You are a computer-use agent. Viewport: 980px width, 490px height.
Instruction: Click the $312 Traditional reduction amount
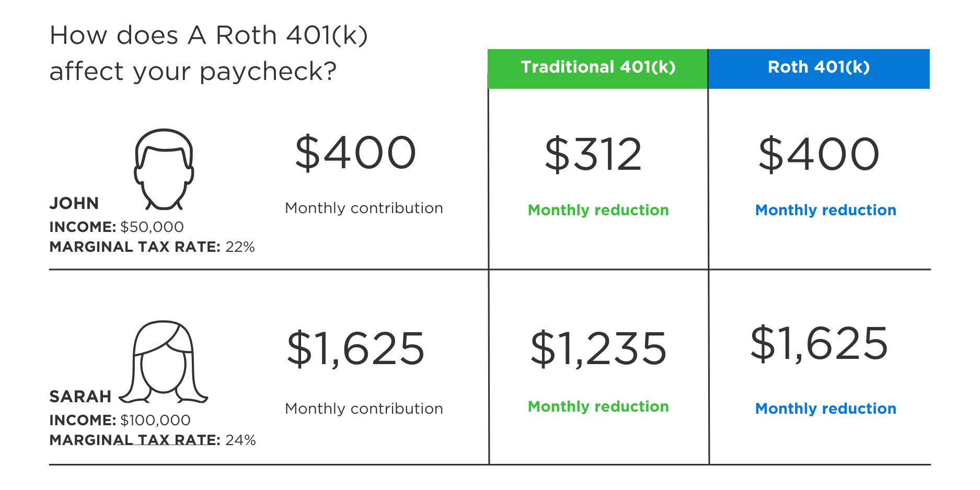tap(593, 155)
